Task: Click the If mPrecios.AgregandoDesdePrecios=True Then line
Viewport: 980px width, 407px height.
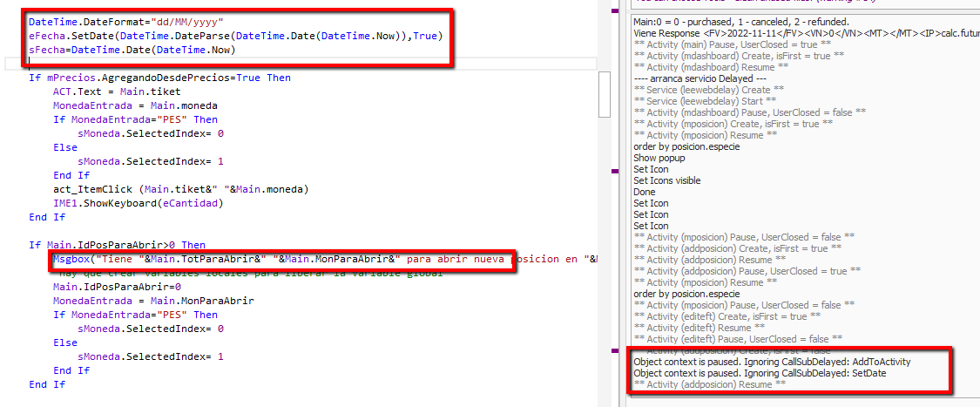Action: pyautogui.click(x=159, y=78)
